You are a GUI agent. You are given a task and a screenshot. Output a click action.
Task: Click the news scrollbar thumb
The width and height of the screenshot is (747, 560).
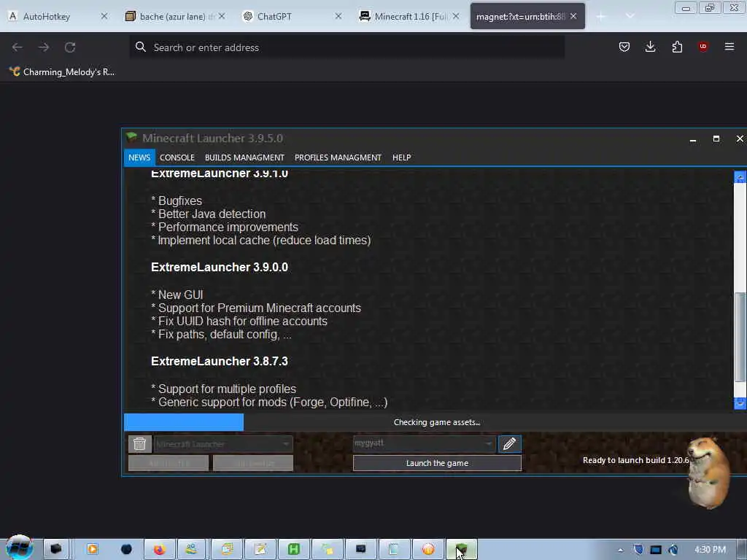coord(740,337)
